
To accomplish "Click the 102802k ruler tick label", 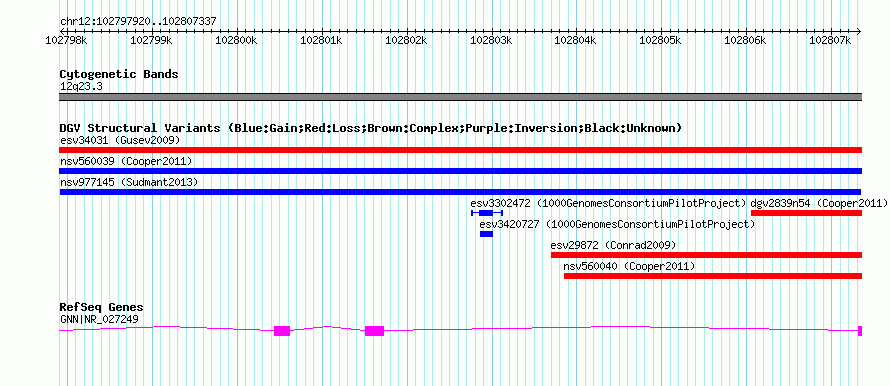I will [x=406, y=40].
